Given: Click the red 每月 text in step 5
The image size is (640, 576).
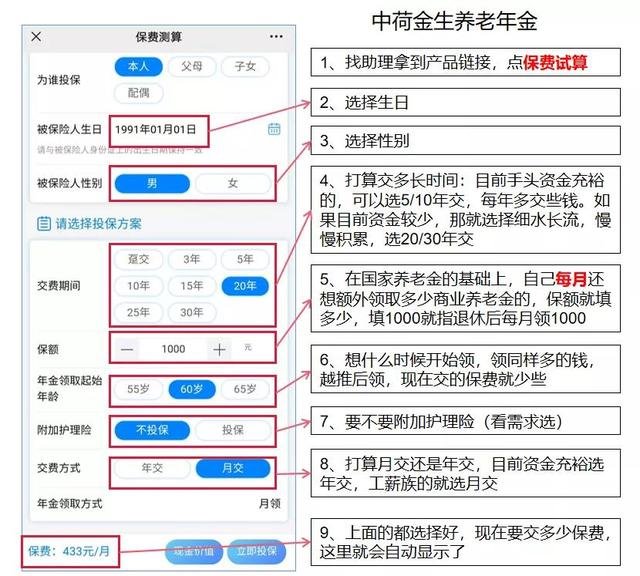Looking at the screenshot, I should point(571,279).
